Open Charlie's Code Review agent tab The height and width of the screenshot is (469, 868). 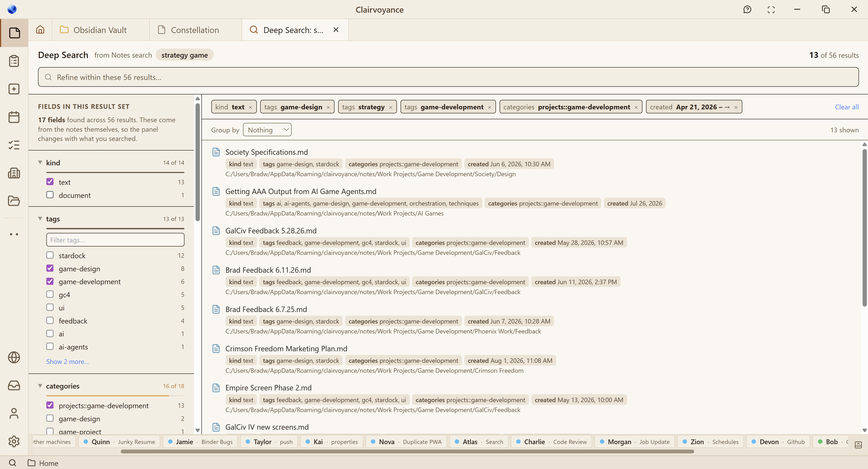[x=551, y=441]
